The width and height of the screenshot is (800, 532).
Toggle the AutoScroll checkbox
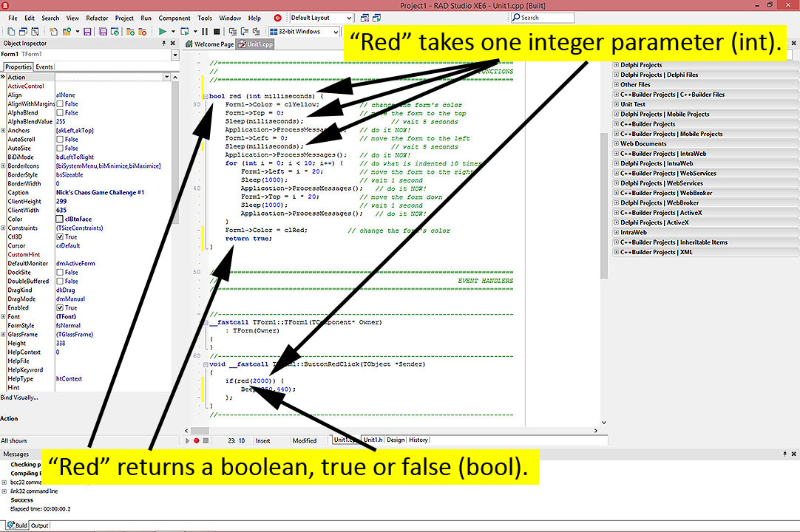click(x=60, y=139)
